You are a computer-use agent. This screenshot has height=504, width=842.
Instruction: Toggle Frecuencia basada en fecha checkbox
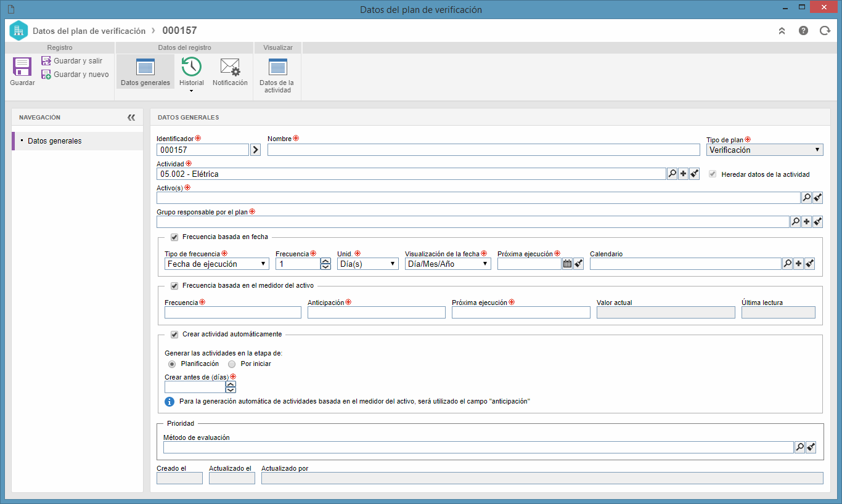tap(174, 237)
